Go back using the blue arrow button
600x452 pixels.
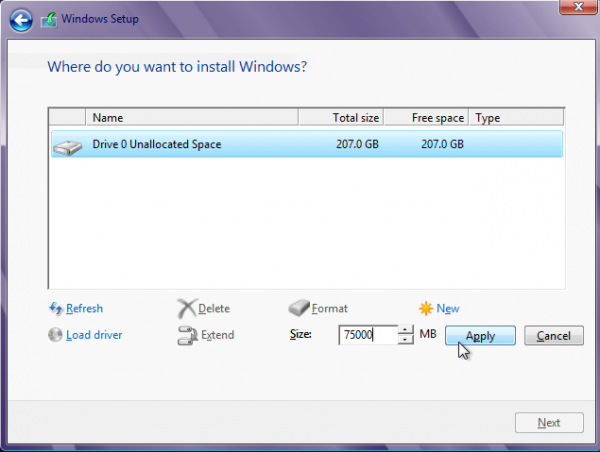click(x=21, y=20)
